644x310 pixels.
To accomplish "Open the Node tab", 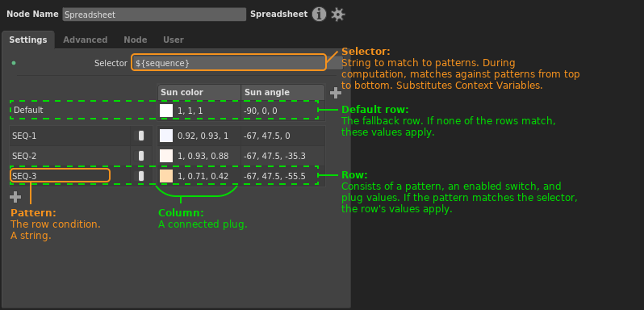I will 135,40.
